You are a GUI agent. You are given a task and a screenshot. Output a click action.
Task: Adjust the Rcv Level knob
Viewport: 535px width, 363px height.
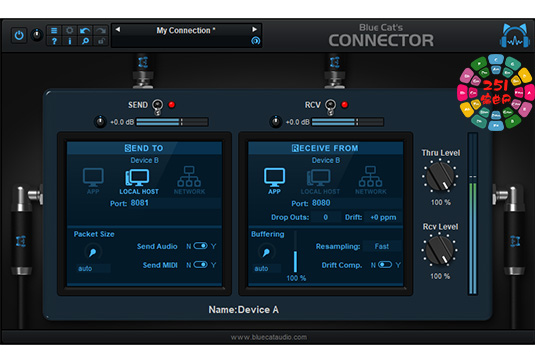pos(439,250)
